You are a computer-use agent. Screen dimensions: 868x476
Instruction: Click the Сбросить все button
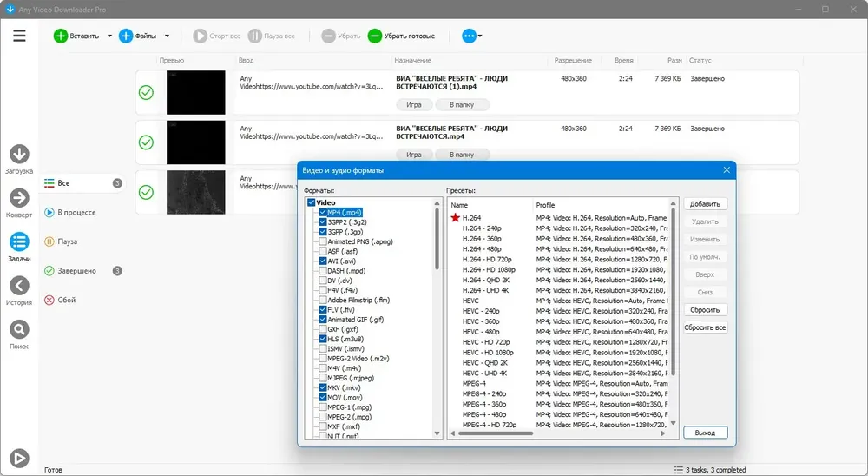pyautogui.click(x=705, y=327)
